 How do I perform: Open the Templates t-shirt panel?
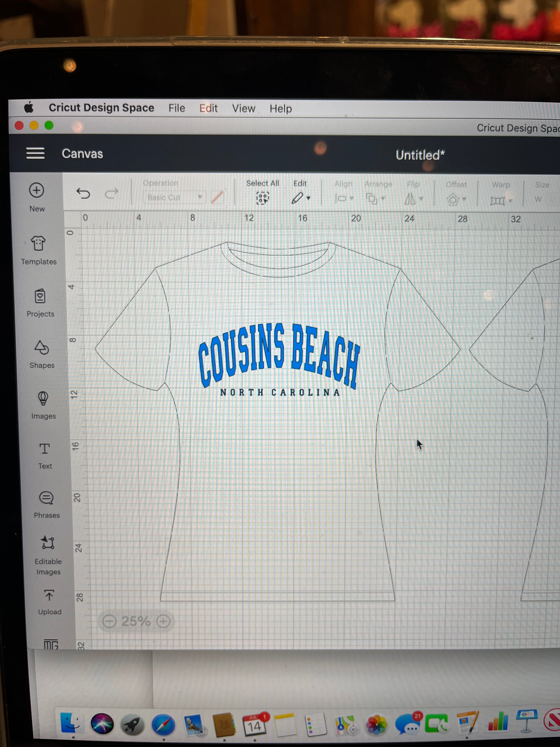(x=38, y=243)
